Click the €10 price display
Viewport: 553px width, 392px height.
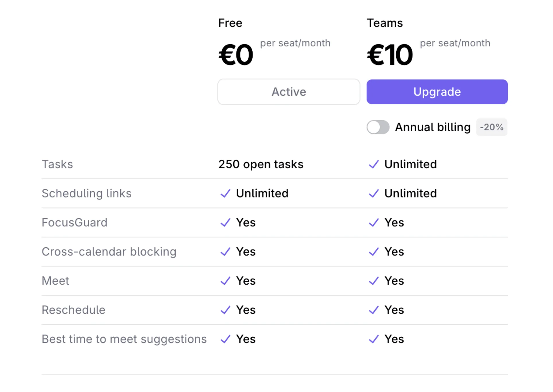tap(389, 54)
